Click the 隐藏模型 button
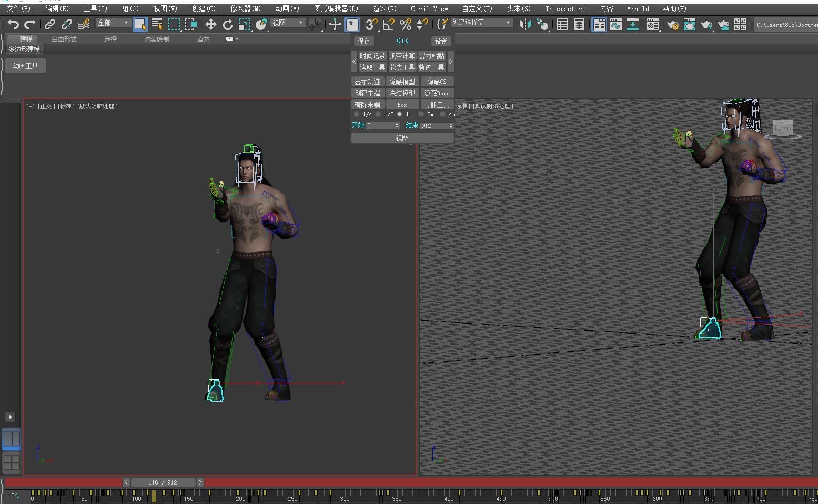Image resolution: width=818 pixels, height=504 pixels. (x=402, y=82)
